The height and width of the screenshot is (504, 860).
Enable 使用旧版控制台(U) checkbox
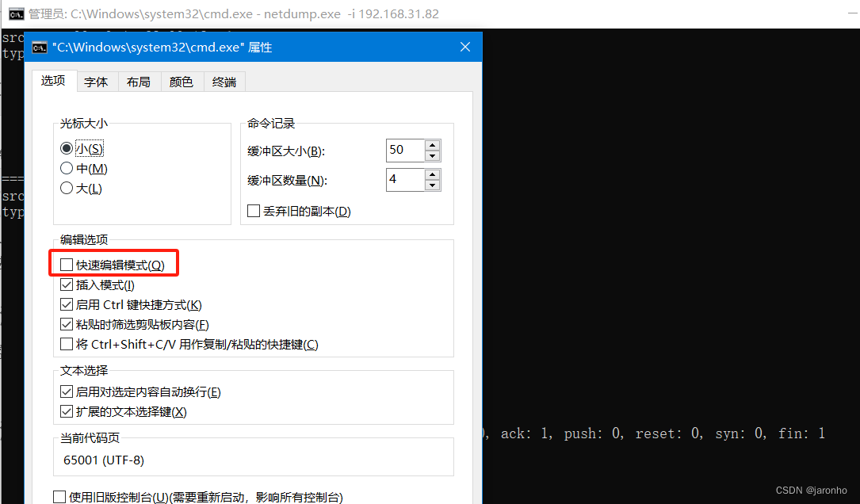[x=59, y=497]
